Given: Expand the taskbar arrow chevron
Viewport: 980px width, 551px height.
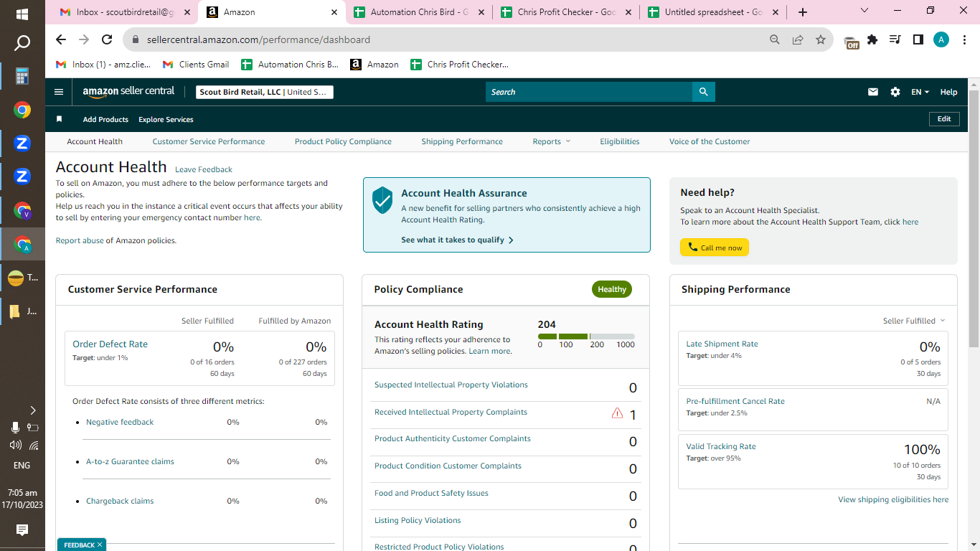Looking at the screenshot, I should coord(32,410).
